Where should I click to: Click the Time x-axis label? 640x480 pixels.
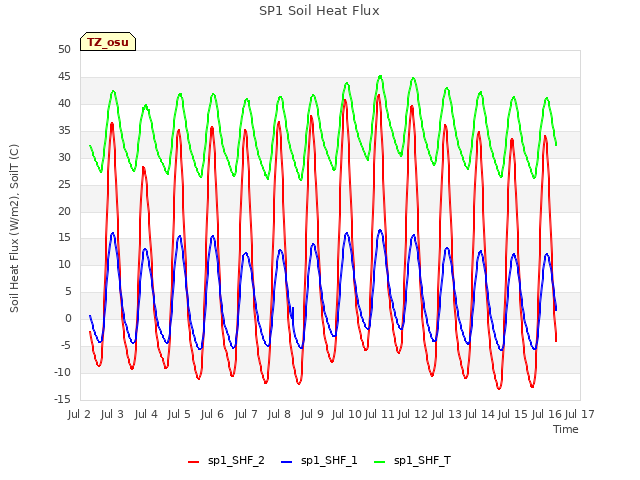tap(566, 429)
